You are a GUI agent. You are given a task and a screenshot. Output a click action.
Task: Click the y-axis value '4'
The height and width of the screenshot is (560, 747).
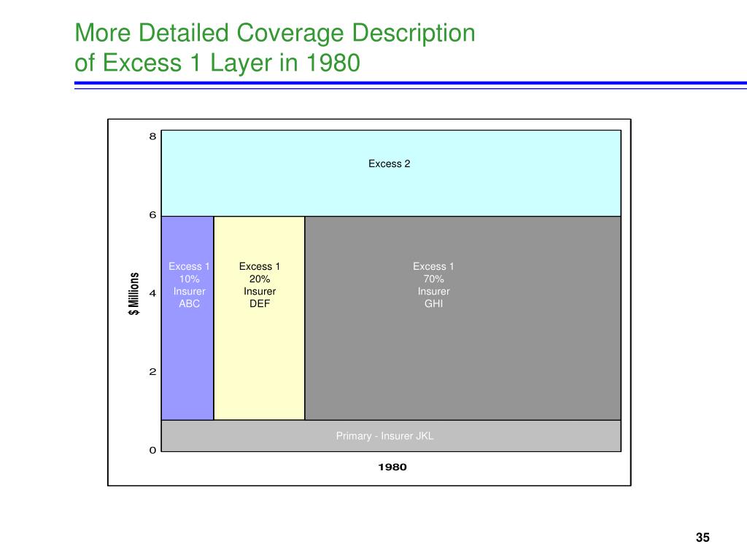[152, 293]
